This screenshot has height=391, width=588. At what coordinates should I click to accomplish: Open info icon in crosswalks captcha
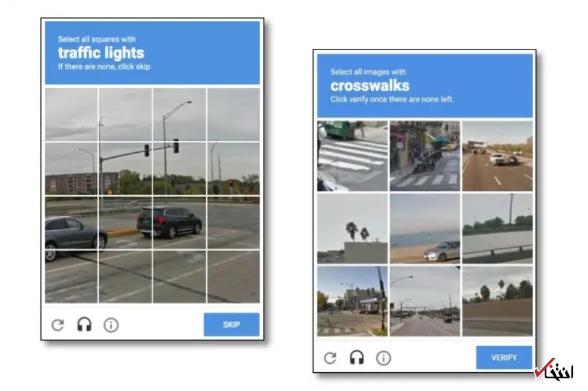click(x=384, y=358)
